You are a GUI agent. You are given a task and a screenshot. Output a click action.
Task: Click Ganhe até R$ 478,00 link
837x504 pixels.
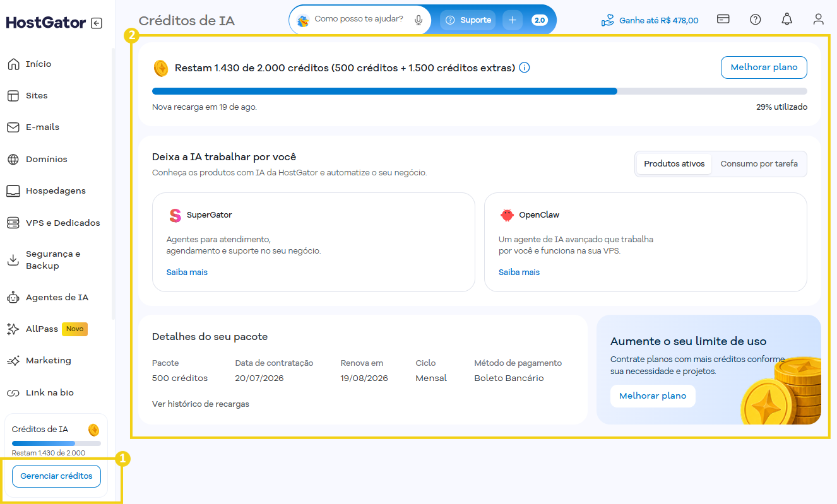click(658, 20)
